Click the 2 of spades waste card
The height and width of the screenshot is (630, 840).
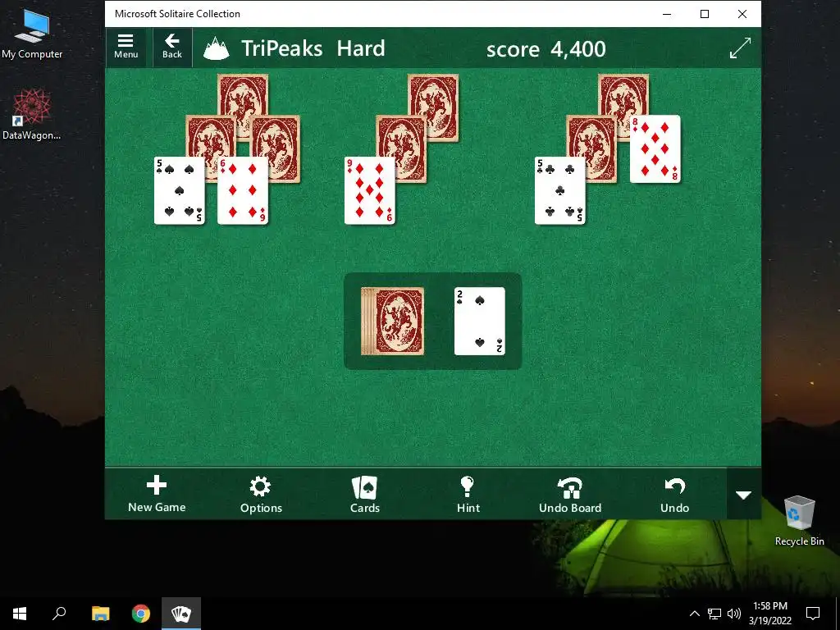tap(479, 321)
